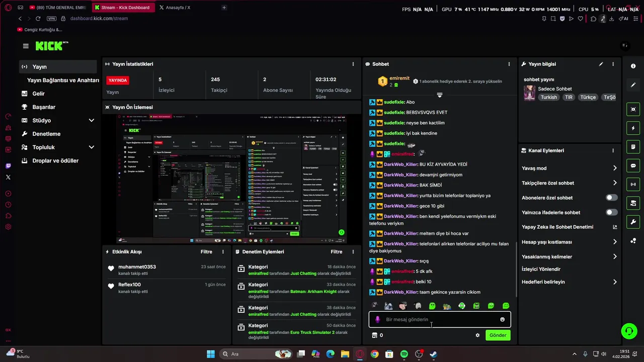Edit stream info with the pencil icon
The width and height of the screenshot is (644, 362).
point(601,64)
